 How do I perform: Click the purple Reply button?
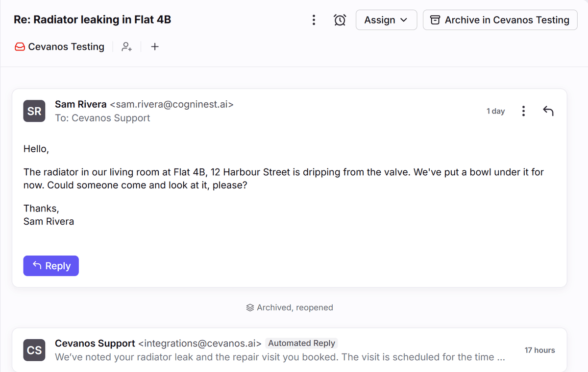pyautogui.click(x=51, y=266)
